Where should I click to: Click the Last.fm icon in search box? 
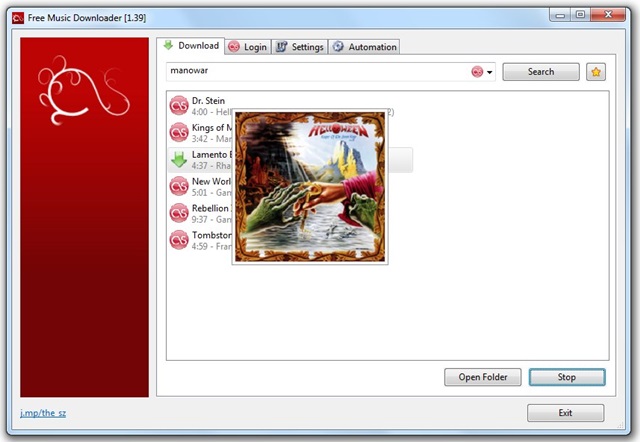coord(477,72)
